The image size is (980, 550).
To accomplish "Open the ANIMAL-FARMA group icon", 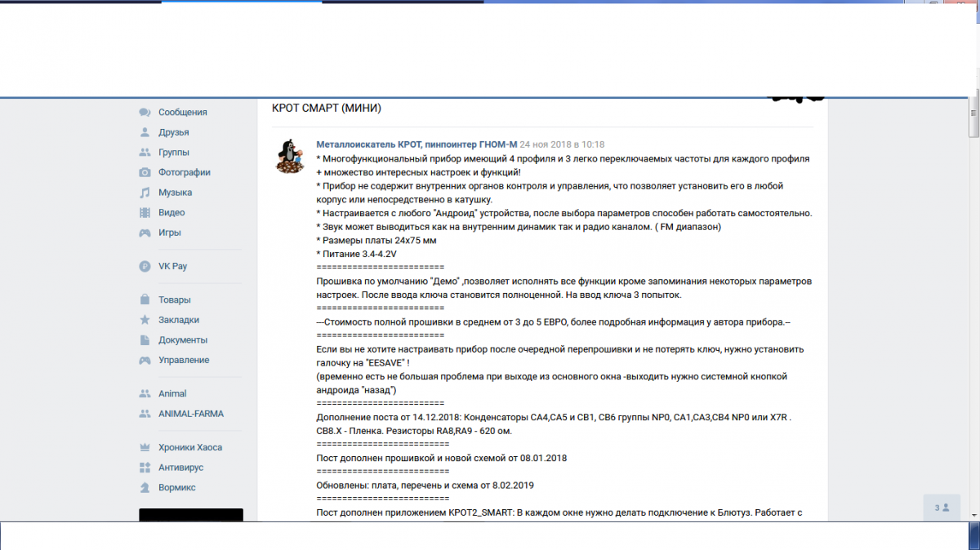I will point(145,414).
